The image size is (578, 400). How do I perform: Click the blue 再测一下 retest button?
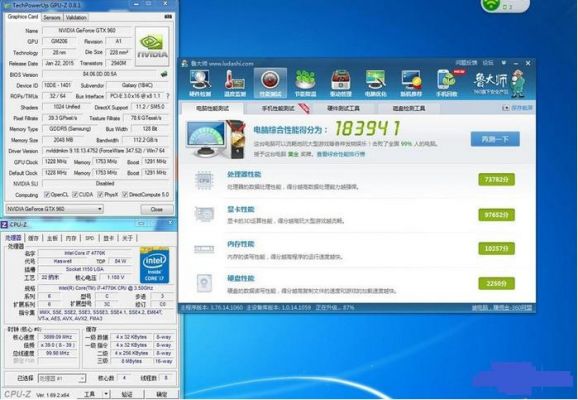[495, 139]
